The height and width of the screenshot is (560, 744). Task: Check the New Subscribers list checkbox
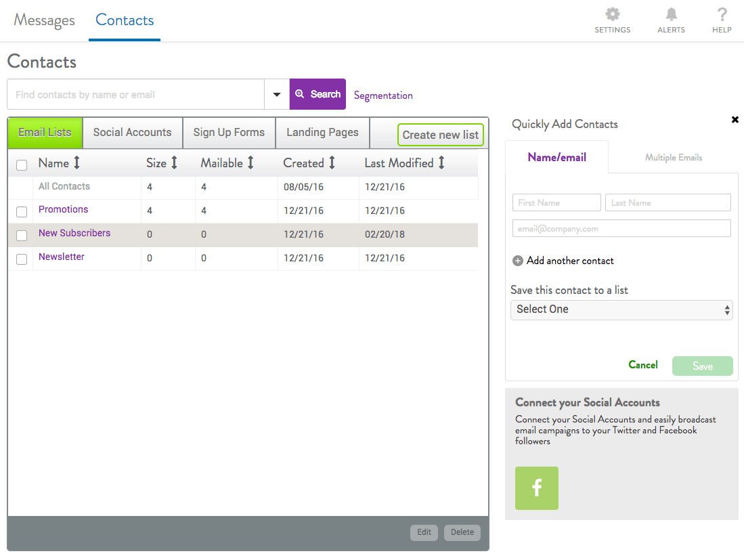[22, 236]
